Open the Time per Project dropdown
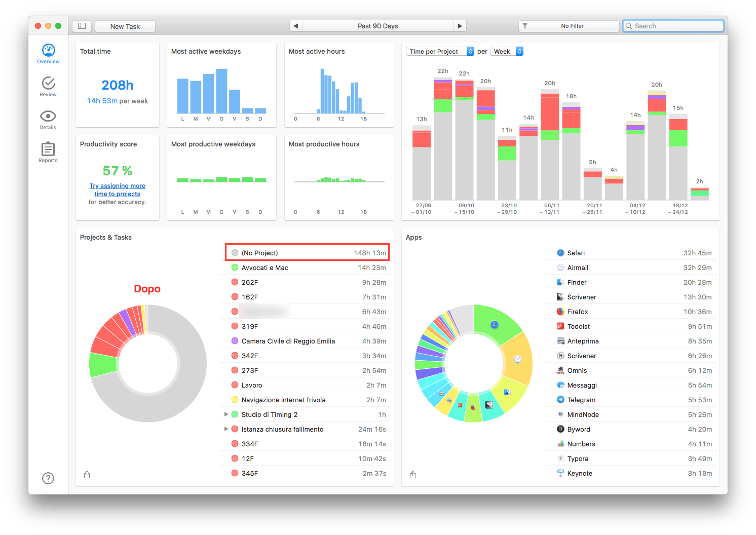This screenshot has height=535, width=756. (x=440, y=51)
